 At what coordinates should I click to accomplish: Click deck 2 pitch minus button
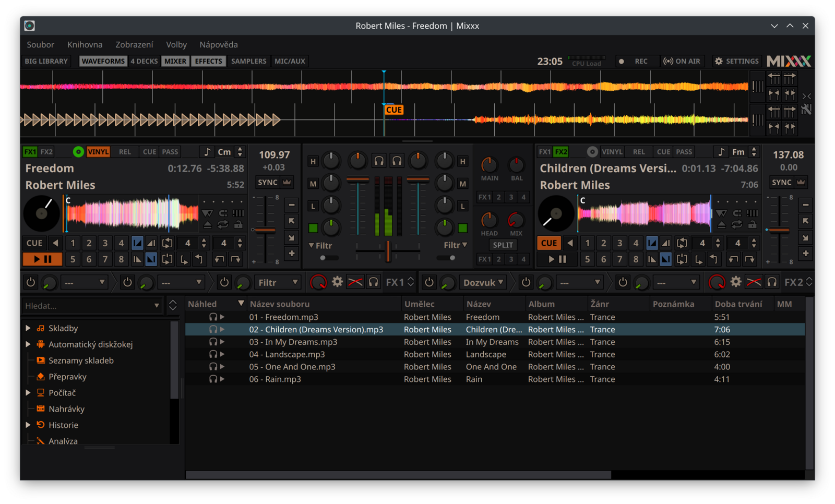tap(805, 205)
